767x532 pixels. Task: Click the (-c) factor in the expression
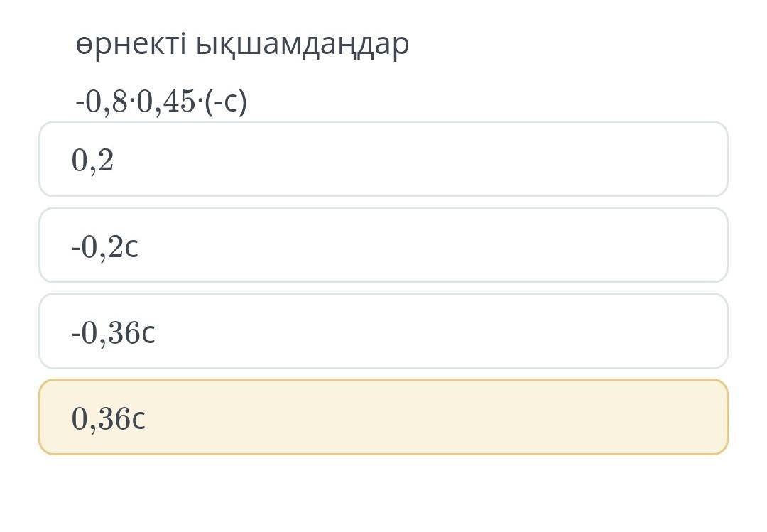pos(226,102)
